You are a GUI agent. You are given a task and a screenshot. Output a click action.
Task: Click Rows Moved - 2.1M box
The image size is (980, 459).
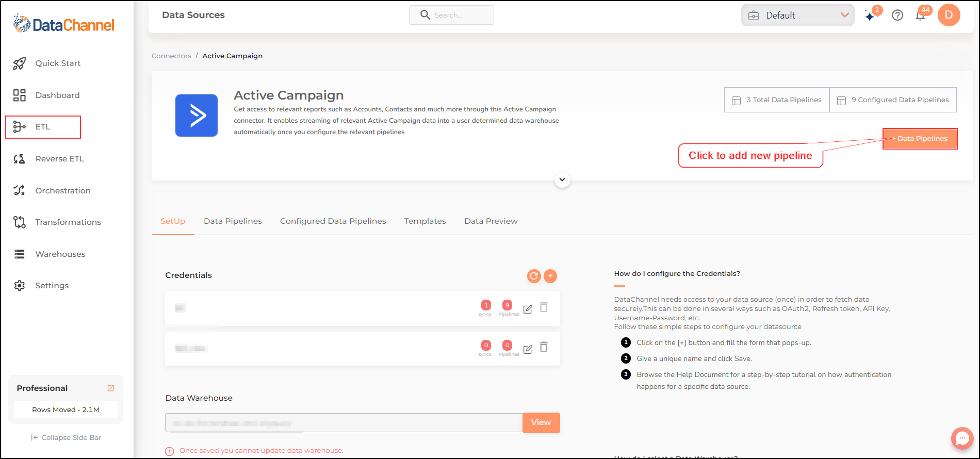pos(66,410)
